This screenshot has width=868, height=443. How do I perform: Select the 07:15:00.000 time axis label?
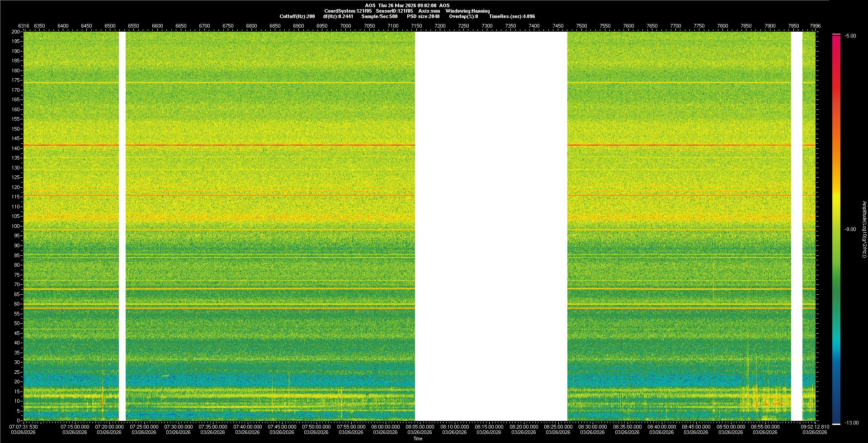pyautogui.click(x=75, y=426)
